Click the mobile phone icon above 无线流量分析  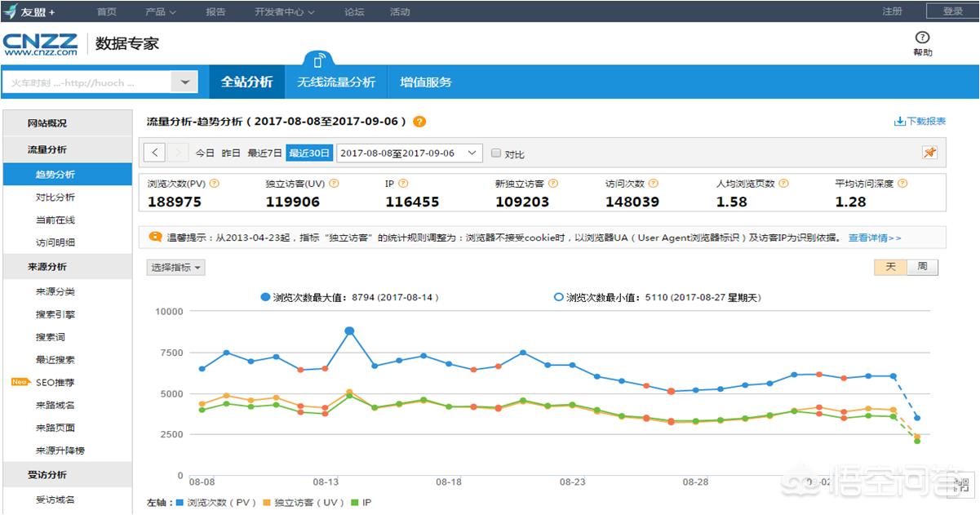(320, 60)
